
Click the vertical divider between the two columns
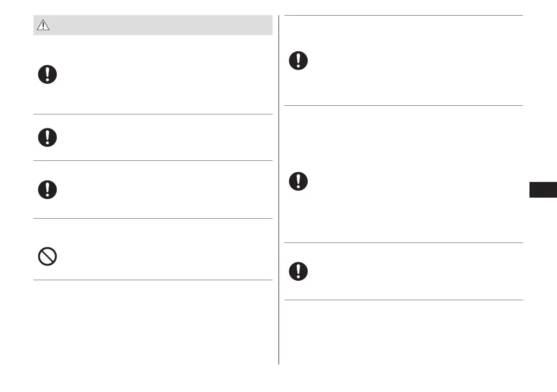(x=279, y=216)
